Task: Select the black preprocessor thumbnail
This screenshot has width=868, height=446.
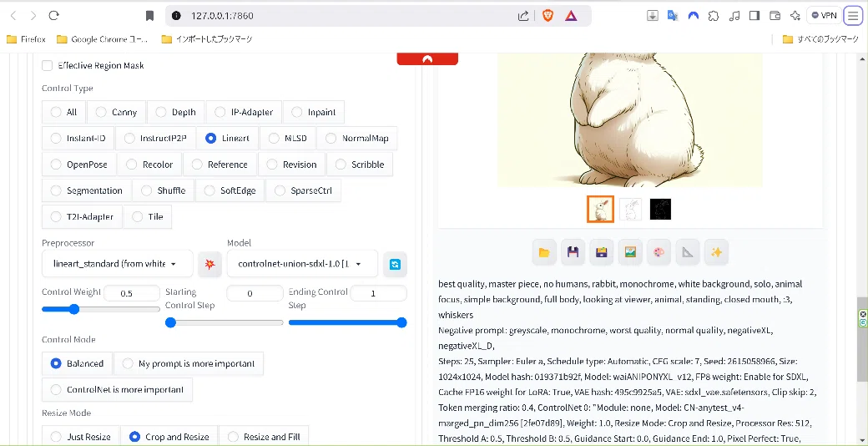Action: 660,210
